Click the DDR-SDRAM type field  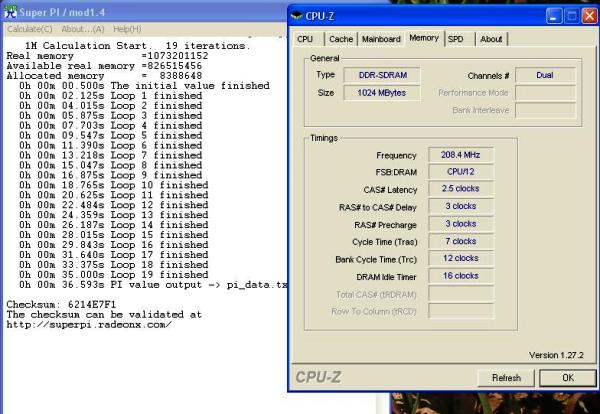point(382,75)
